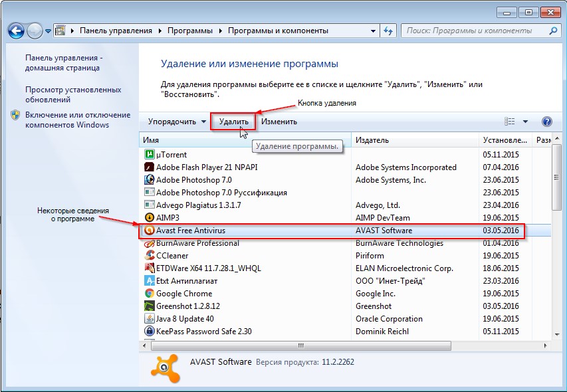The height and width of the screenshot is (392, 567).
Task: Open Просмотр установленных обновлений link
Action: pyautogui.click(x=73, y=94)
